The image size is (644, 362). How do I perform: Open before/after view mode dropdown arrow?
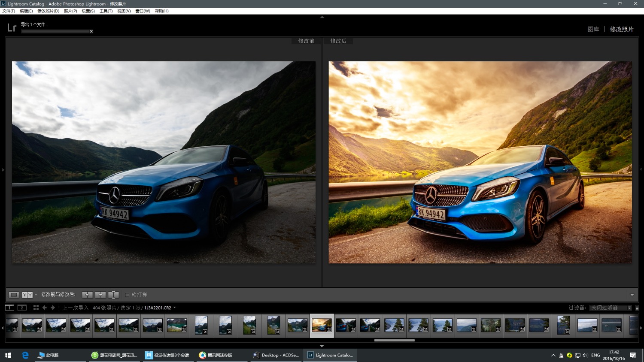[x=36, y=295]
